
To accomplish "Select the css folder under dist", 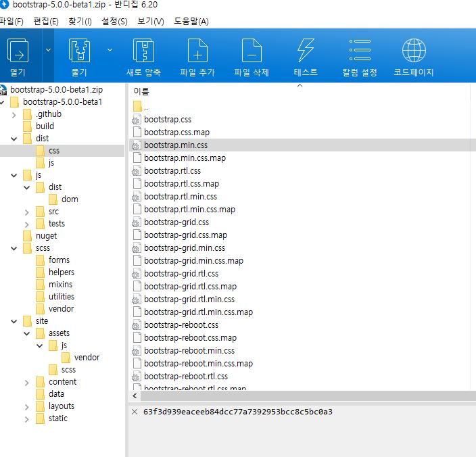I will click(54, 151).
